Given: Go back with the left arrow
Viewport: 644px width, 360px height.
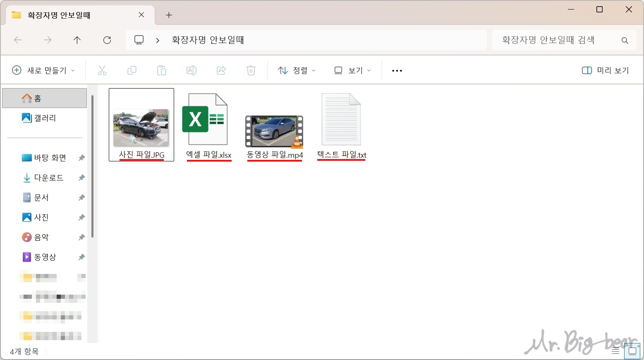Looking at the screenshot, I should click(x=18, y=40).
